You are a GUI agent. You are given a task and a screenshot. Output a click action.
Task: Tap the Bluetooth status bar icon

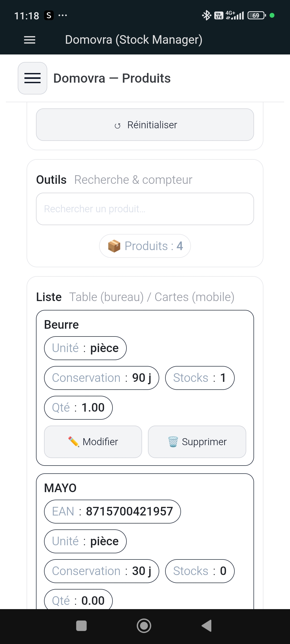pos(206,15)
